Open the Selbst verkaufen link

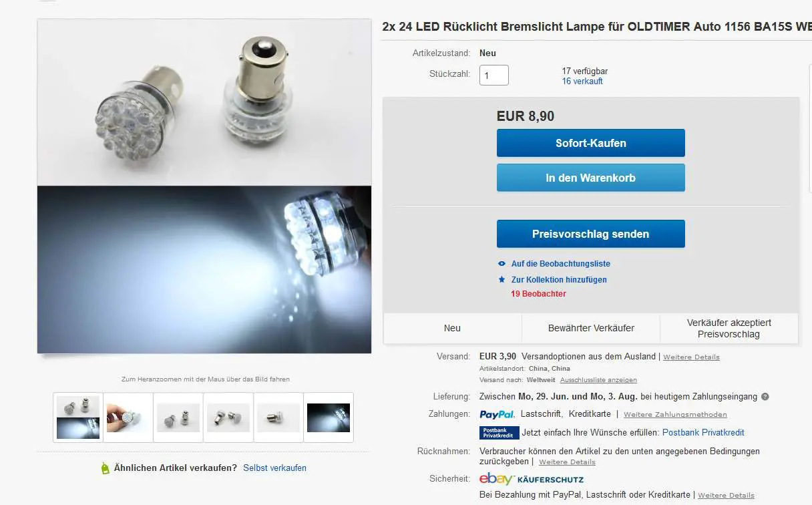274,468
